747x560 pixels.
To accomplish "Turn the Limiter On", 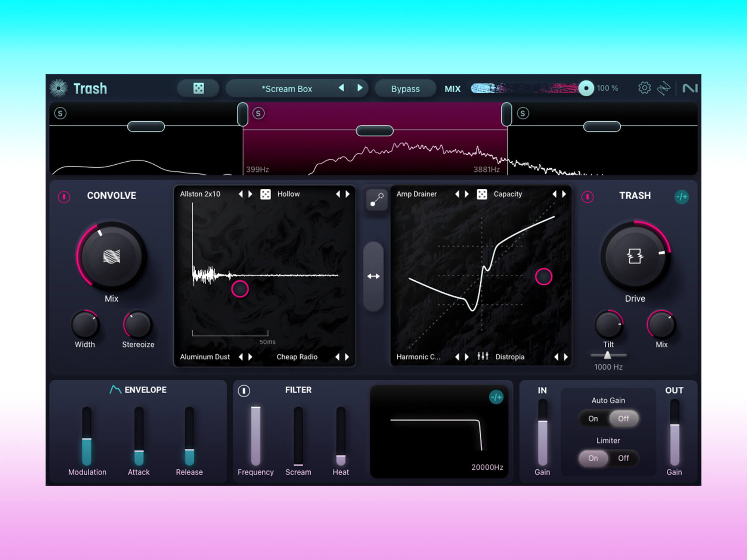I will 593,458.
